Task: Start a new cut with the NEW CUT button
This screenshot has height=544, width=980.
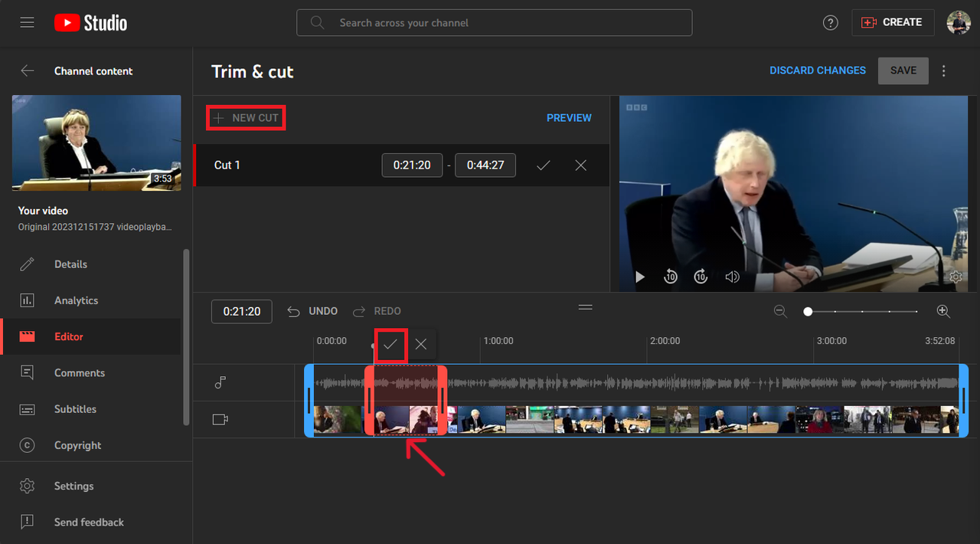Action: pos(245,117)
